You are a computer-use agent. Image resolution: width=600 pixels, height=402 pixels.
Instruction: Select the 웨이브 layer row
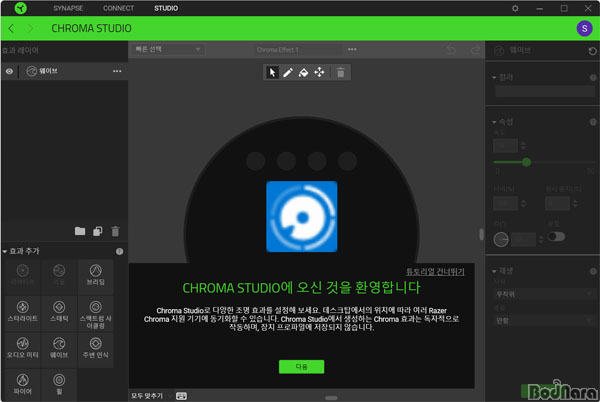point(65,71)
